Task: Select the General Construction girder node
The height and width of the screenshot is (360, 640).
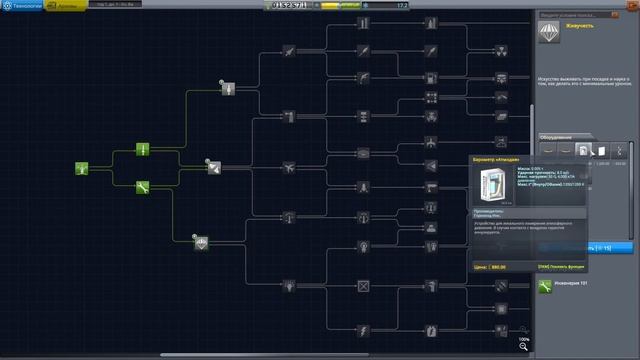Action: tap(289, 117)
